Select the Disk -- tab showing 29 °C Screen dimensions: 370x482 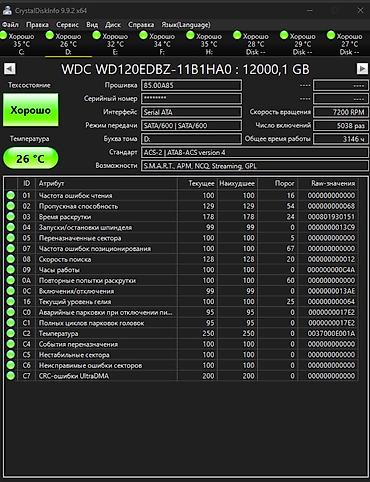pos(303,44)
